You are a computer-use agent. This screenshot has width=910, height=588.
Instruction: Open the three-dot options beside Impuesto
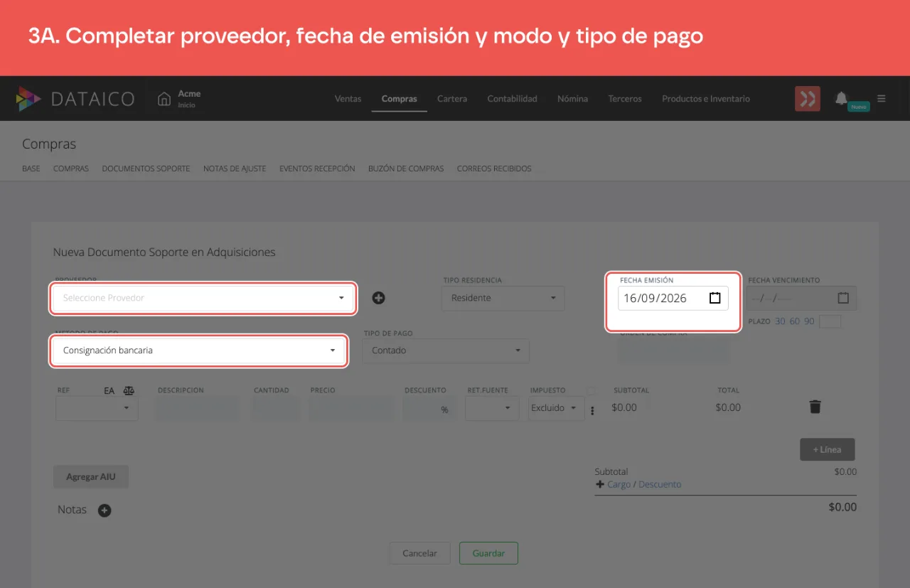click(x=592, y=410)
